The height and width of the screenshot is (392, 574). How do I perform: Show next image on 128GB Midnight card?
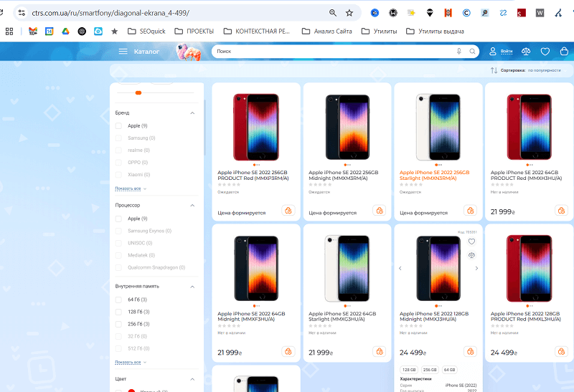pyautogui.click(x=476, y=269)
